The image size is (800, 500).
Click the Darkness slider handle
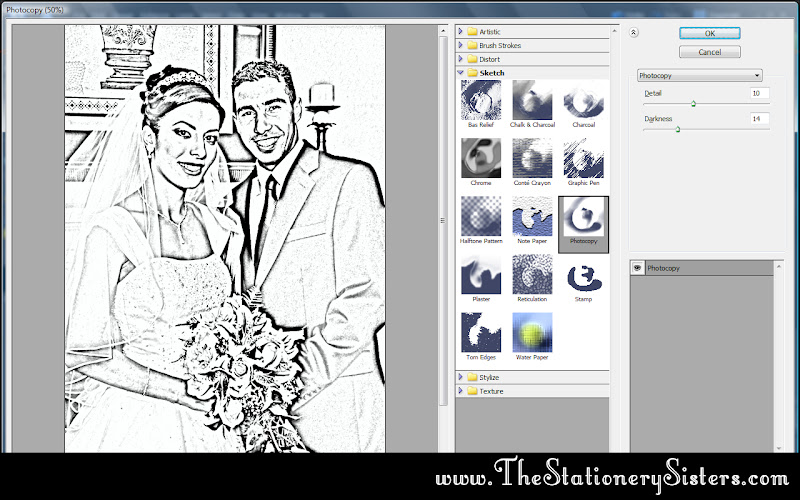tap(678, 129)
